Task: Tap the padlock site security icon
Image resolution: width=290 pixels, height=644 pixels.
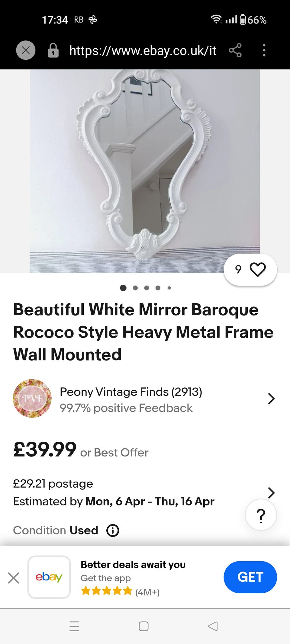Action: pos(53,50)
